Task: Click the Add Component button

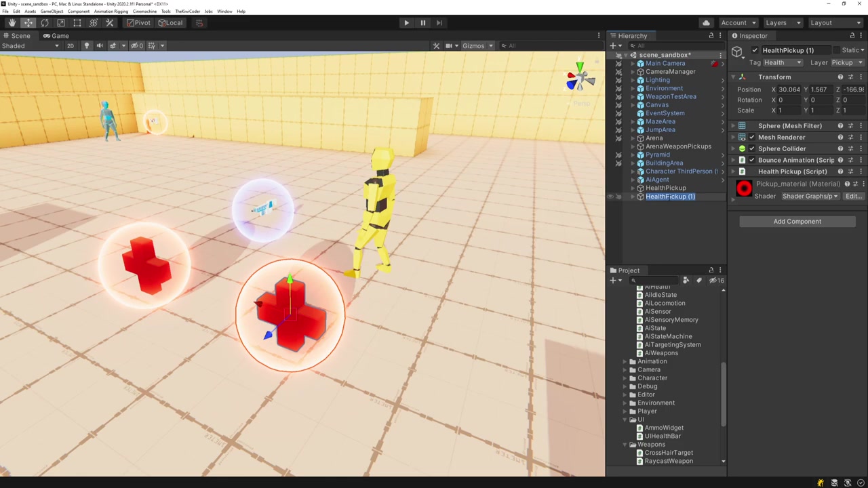Action: tap(797, 222)
